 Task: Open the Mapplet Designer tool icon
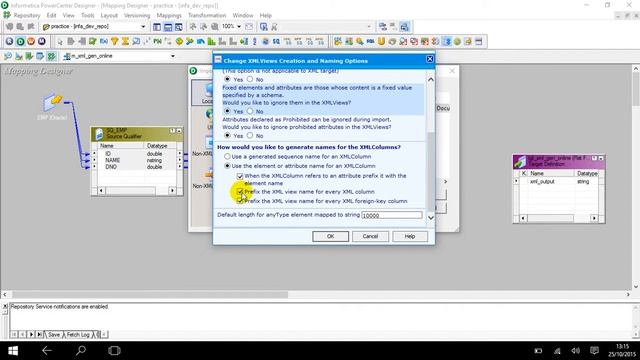(40, 56)
